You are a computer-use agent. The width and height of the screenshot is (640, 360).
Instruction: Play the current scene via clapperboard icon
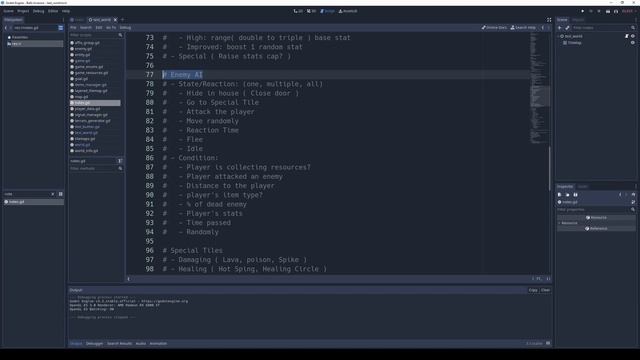608,11
